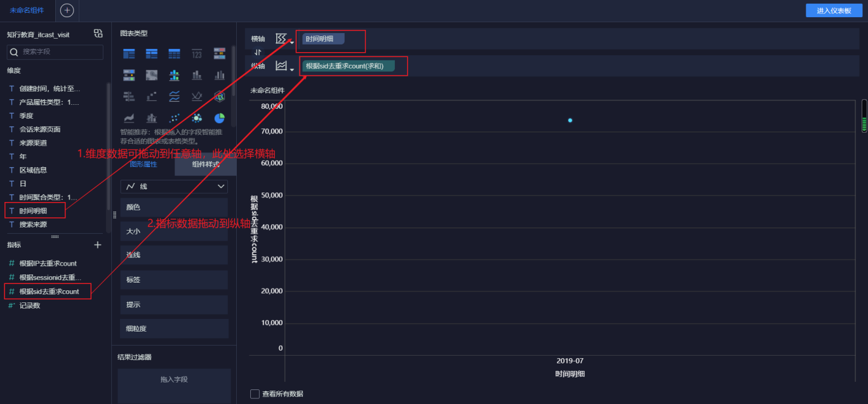Select the map chart type
Image resolution: width=868 pixels, height=404 pixels.
152,75
